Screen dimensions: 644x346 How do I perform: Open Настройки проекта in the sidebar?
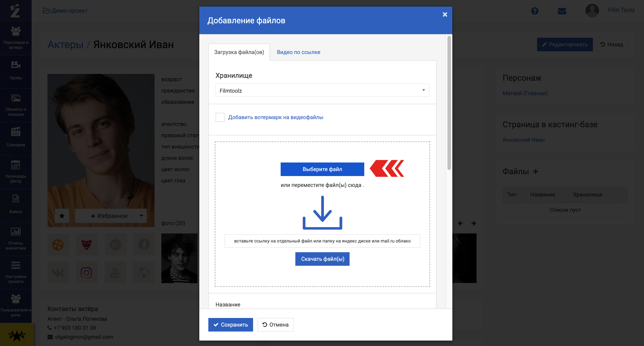[x=16, y=272]
